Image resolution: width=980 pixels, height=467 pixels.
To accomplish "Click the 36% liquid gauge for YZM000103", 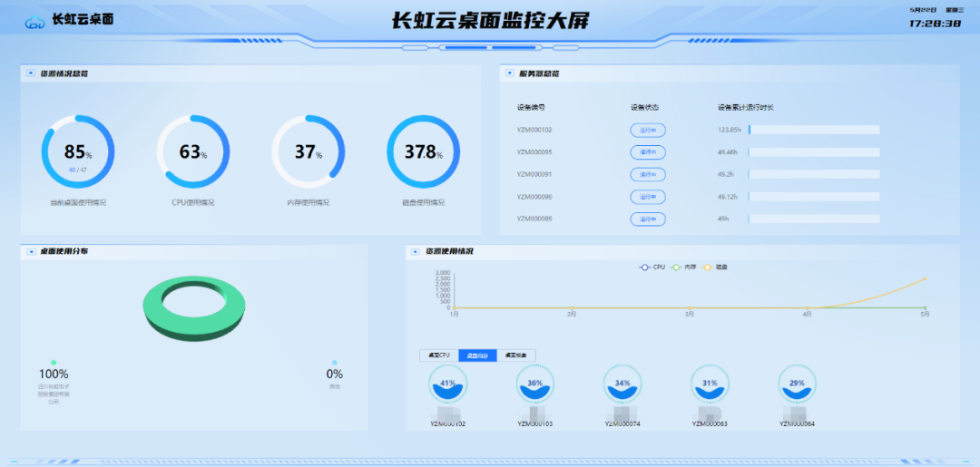I will coord(535,384).
